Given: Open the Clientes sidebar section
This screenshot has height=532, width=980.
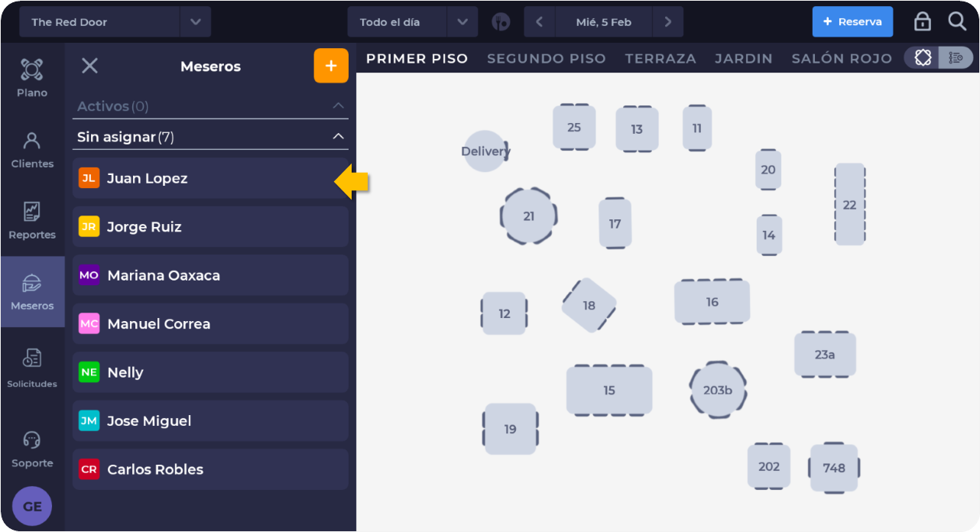Looking at the screenshot, I should click(32, 149).
